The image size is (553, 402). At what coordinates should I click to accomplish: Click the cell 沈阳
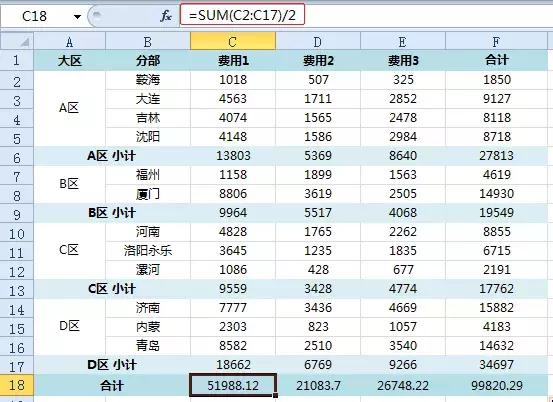(x=148, y=137)
